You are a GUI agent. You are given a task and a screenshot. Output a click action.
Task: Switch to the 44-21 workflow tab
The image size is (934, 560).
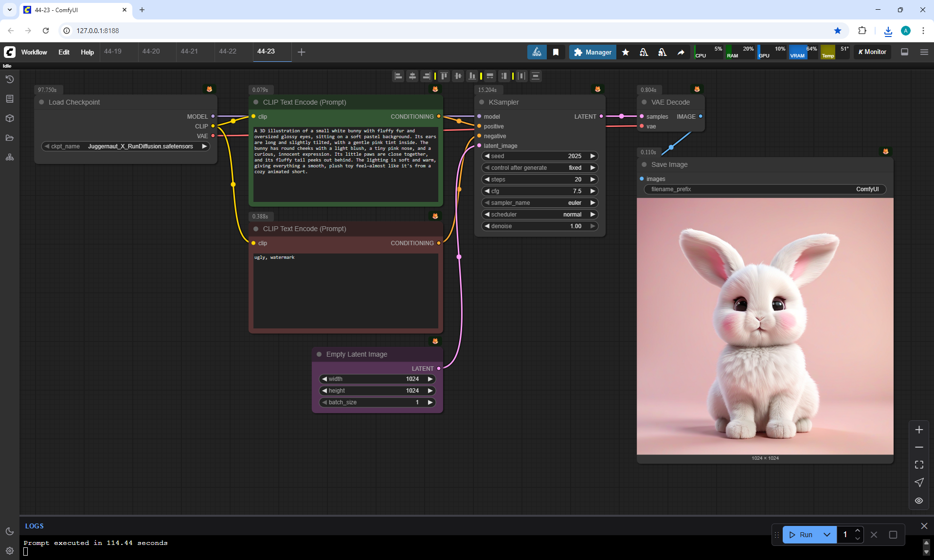click(x=189, y=52)
